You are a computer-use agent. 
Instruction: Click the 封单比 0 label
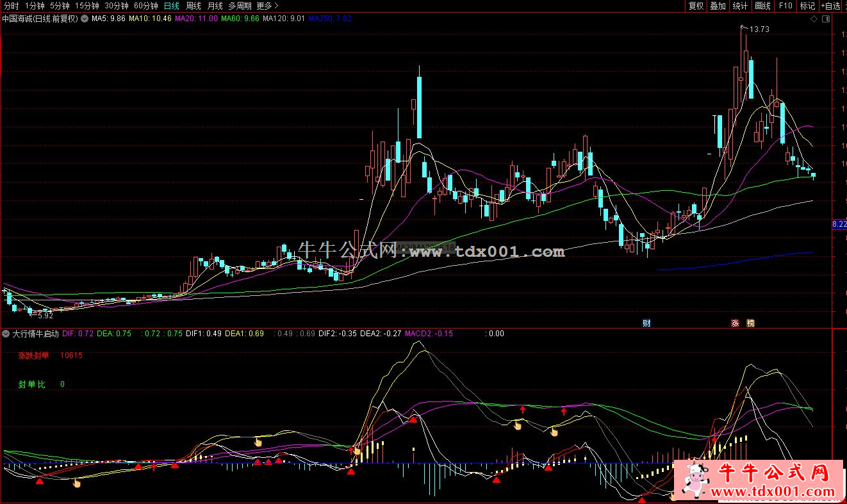coord(41,384)
